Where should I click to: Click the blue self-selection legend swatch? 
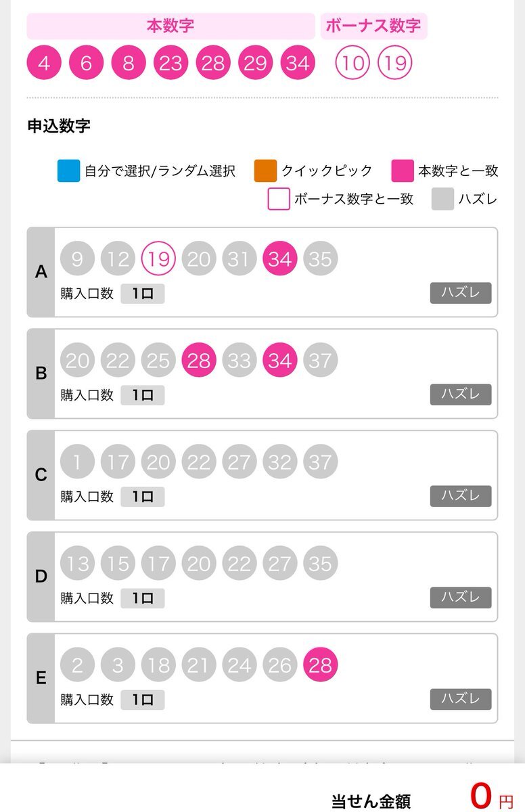coord(69,171)
